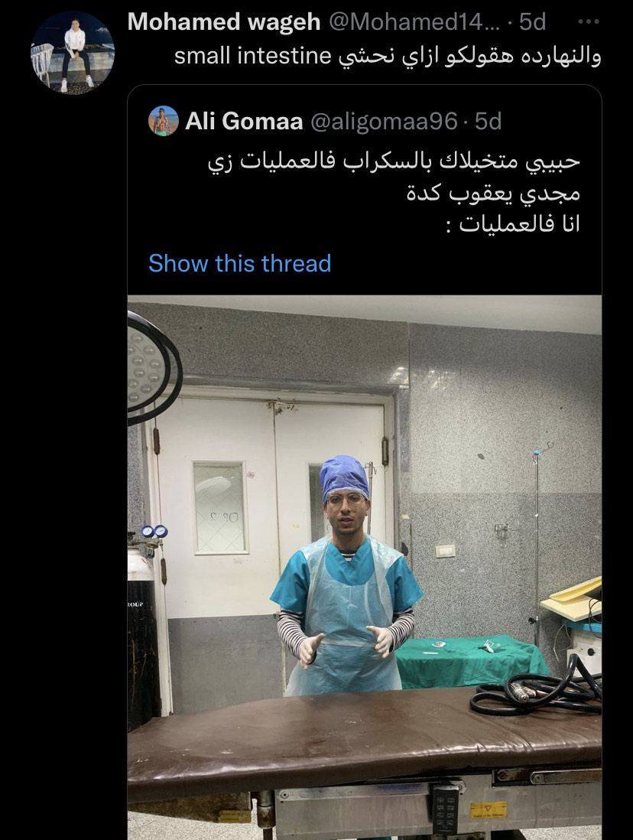The width and height of the screenshot is (633, 840).
Task: Click quoted tweet's first Arabic text line
Action: click(394, 161)
